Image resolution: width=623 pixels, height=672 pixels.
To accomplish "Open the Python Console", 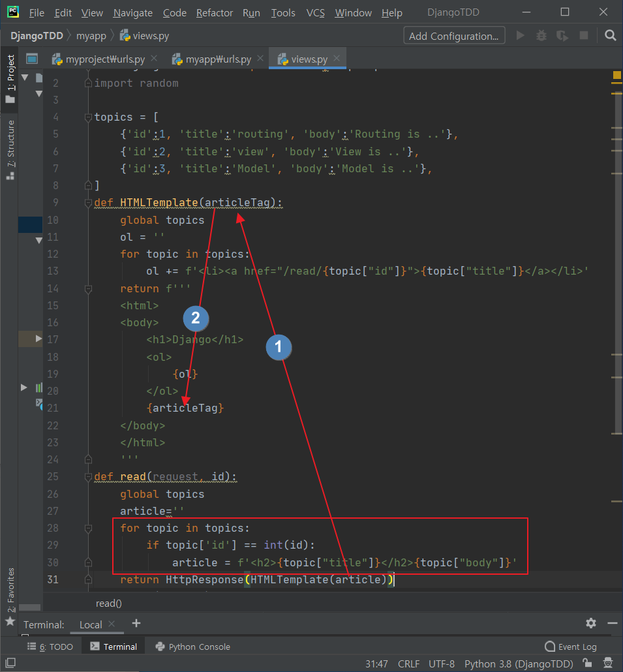I will click(193, 647).
